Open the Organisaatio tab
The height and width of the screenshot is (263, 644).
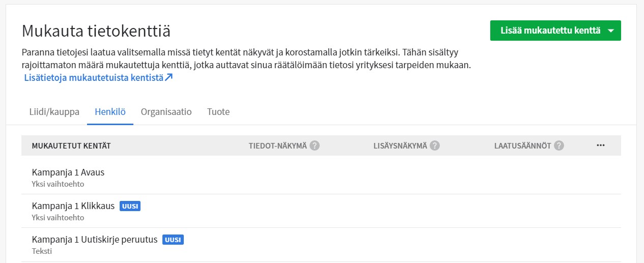[x=166, y=111]
